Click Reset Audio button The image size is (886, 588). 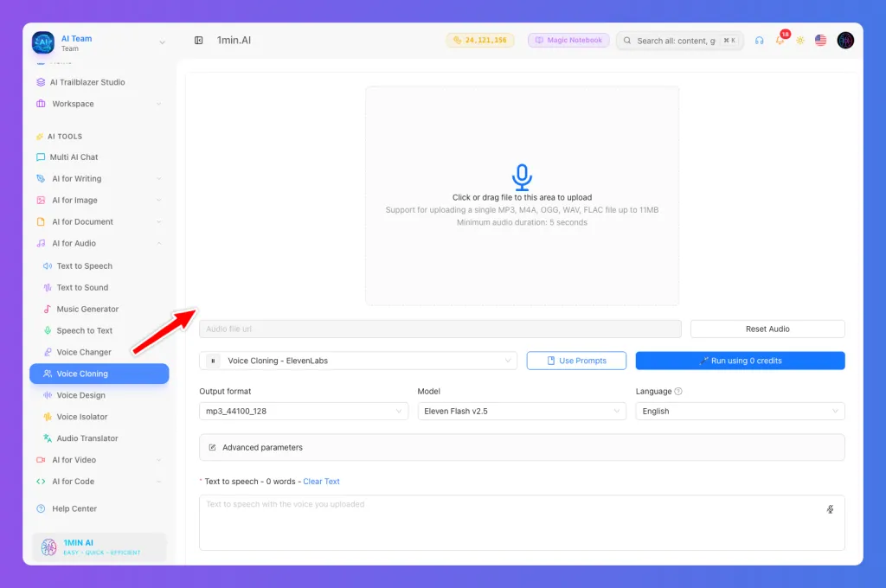pos(767,329)
